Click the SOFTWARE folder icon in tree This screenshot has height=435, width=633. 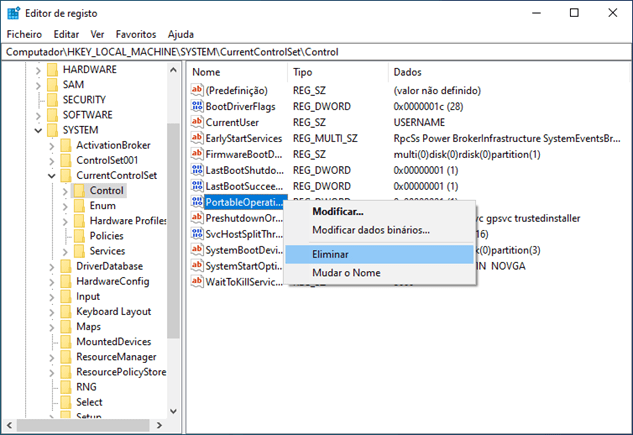click(x=52, y=115)
